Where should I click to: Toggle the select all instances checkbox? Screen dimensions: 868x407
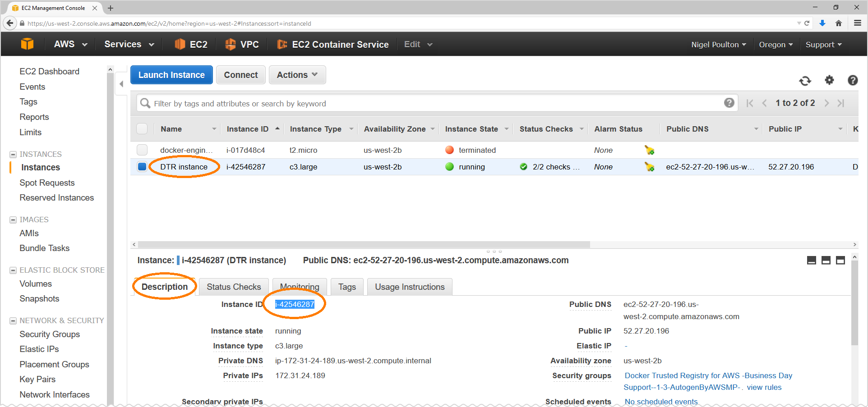click(x=142, y=129)
